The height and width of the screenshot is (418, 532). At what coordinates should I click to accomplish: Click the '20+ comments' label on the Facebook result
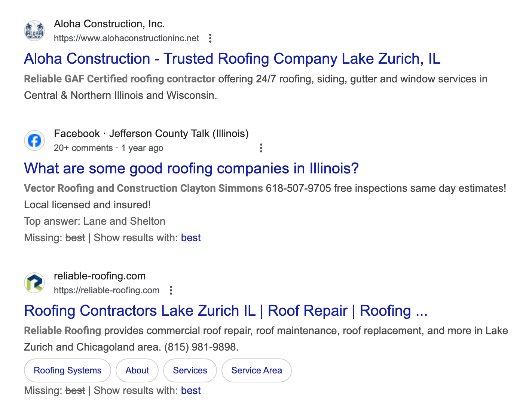click(x=83, y=148)
